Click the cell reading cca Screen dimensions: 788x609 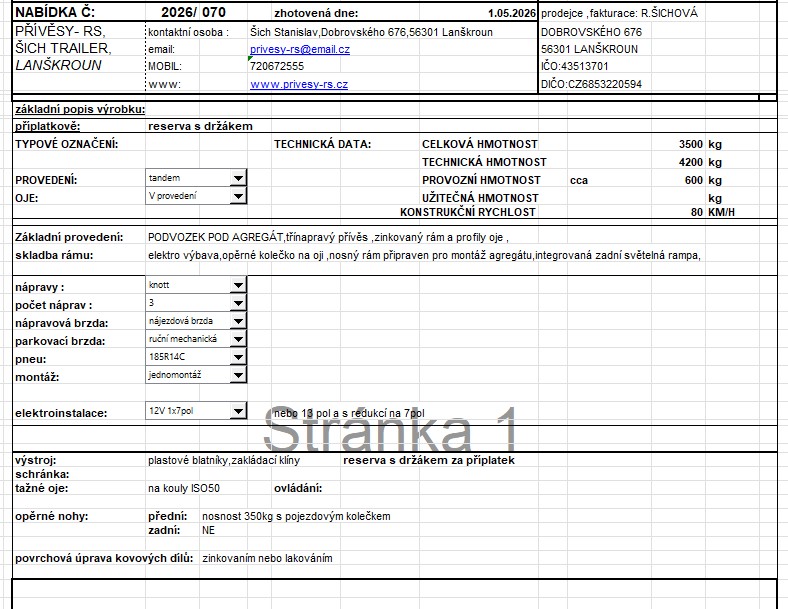click(x=579, y=180)
